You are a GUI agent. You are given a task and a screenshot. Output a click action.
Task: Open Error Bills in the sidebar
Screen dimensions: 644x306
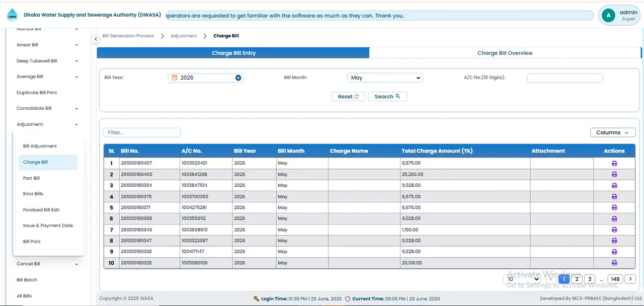[x=33, y=194]
